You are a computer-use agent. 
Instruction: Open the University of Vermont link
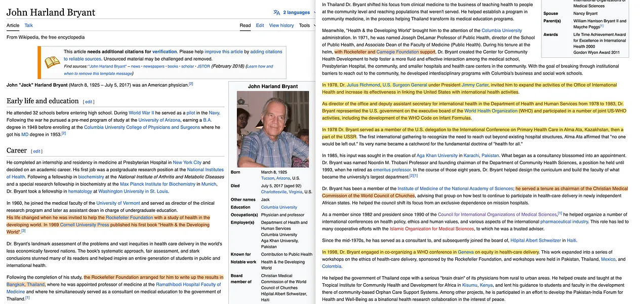118,203
